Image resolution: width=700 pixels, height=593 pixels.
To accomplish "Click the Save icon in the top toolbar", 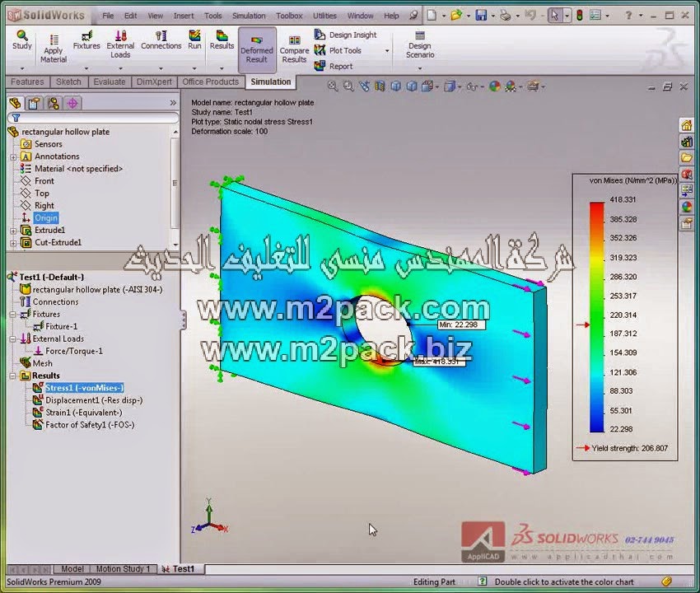I will pos(481,16).
